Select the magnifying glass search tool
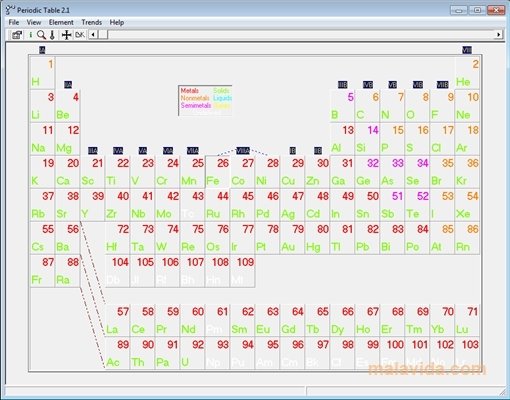The width and height of the screenshot is (510, 400). 41,35
